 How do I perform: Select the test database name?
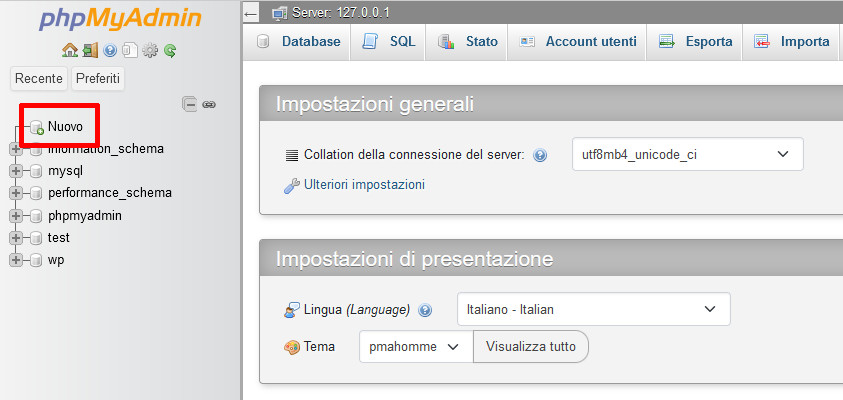pyautogui.click(x=59, y=238)
